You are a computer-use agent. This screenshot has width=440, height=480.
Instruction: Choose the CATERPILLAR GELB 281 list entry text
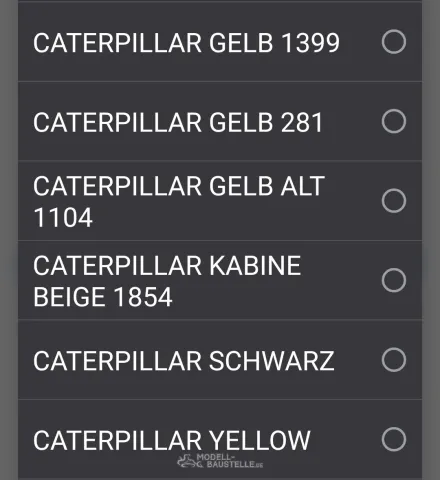[x=178, y=122]
